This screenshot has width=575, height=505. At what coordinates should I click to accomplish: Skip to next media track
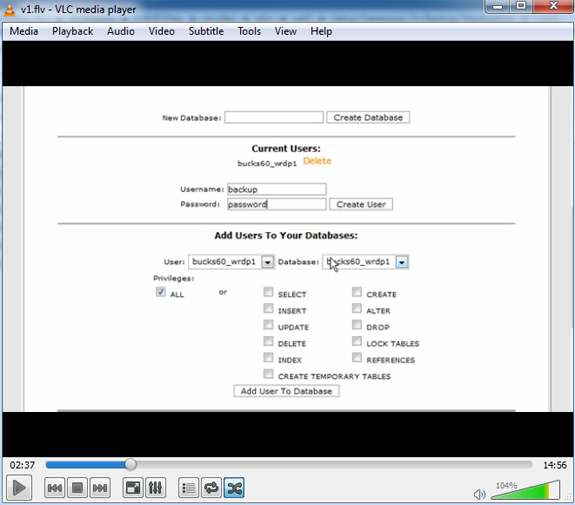coord(100,488)
